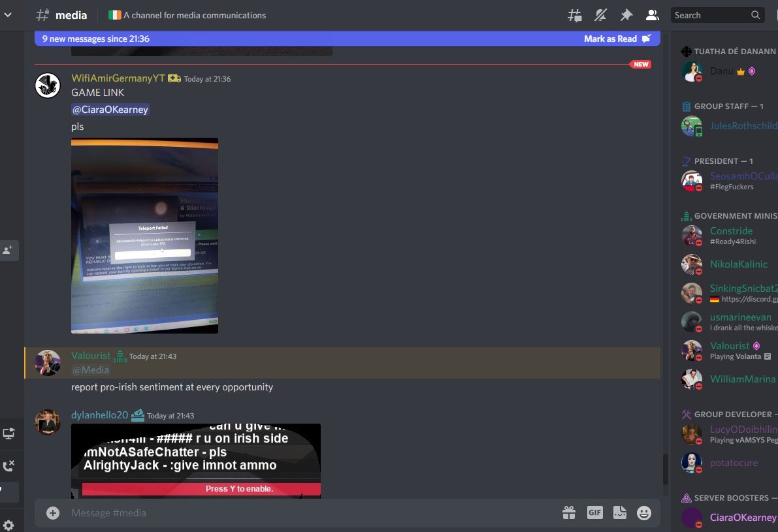Click dylanhello20's avatar
778x532 pixels.
[x=48, y=422]
